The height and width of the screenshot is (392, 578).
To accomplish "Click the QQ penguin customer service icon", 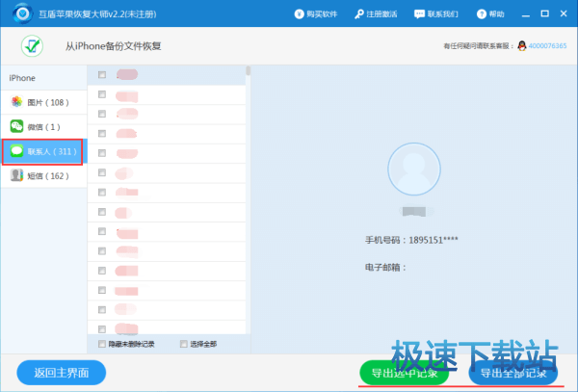I will pos(521,45).
